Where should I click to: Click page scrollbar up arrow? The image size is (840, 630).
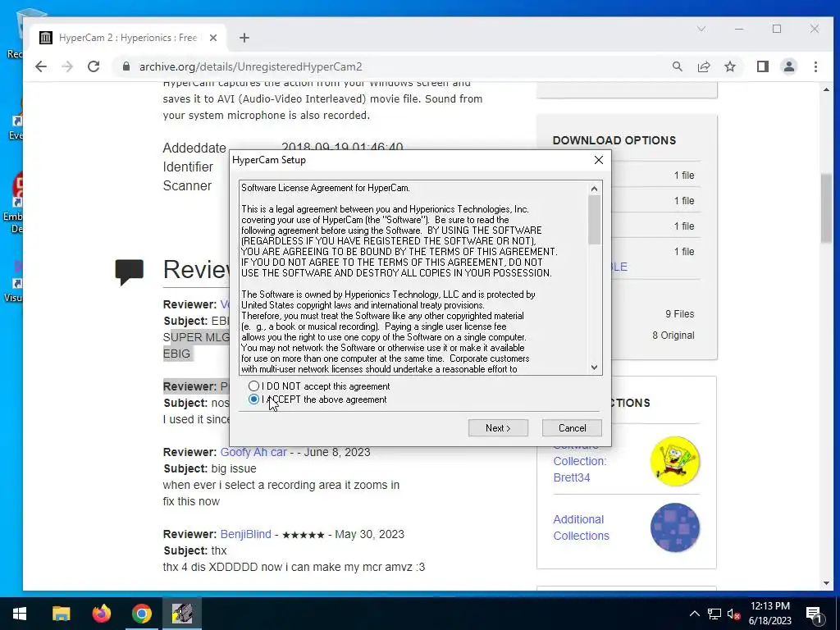pyautogui.click(x=826, y=89)
